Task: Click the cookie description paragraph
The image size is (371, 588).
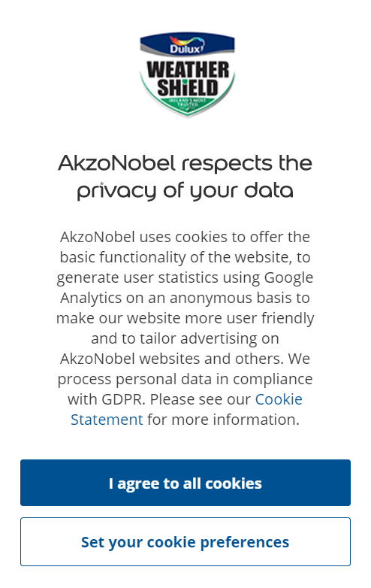Action: pos(185,328)
